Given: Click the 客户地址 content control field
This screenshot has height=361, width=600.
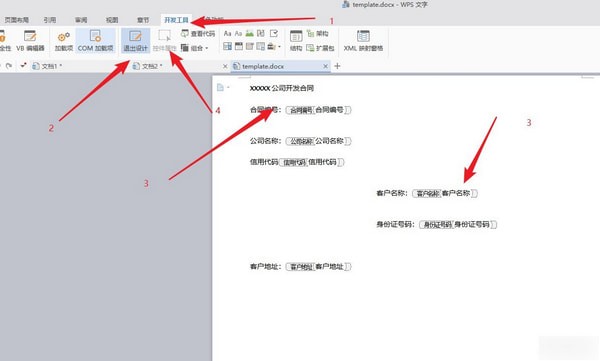Looking at the screenshot, I should tap(318, 266).
